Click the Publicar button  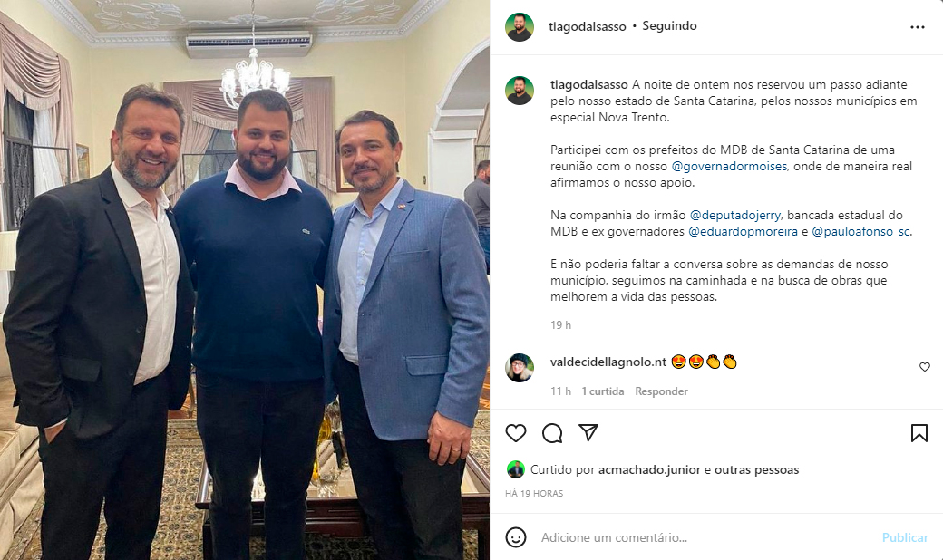click(x=905, y=537)
